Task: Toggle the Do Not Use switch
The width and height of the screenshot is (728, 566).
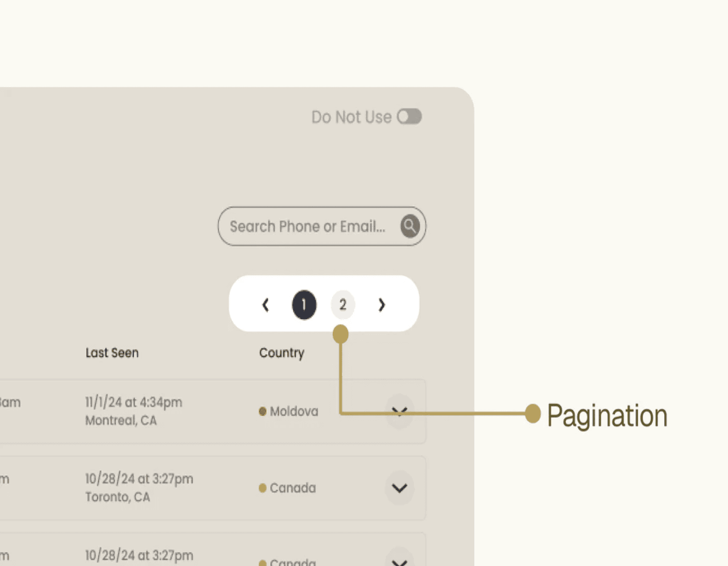Action: coord(409,117)
